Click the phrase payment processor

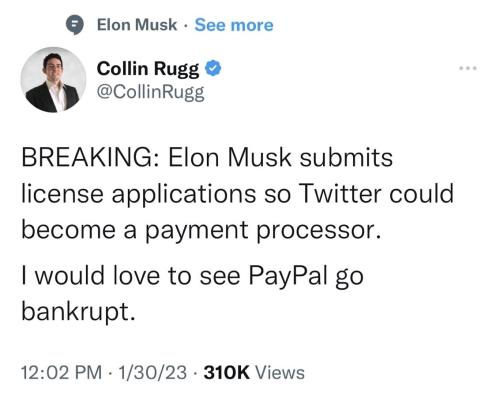[x=263, y=231]
